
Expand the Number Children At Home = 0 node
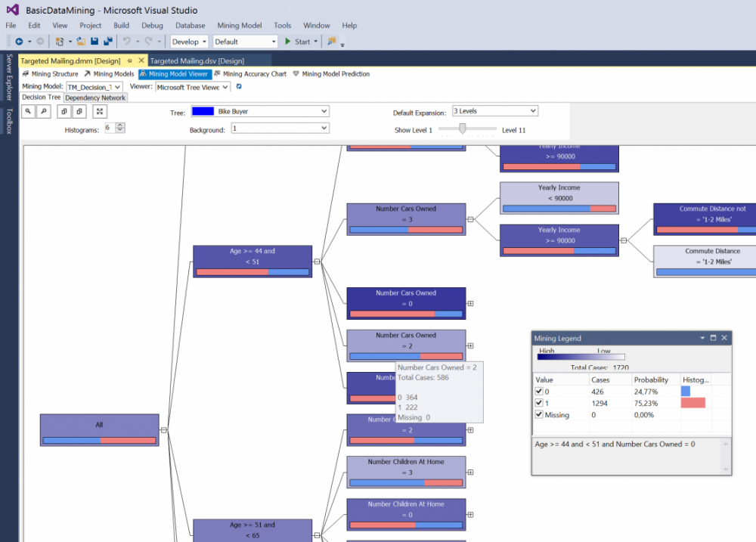coord(470,515)
